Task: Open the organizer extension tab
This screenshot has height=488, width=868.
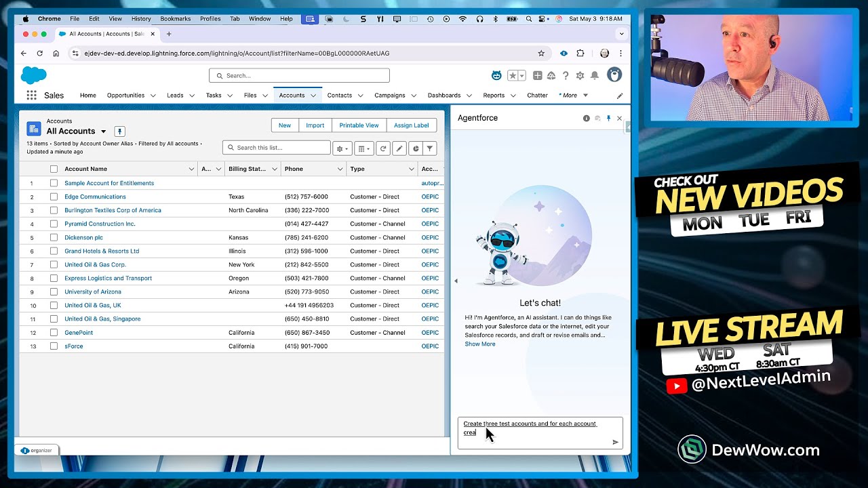Action: (37, 450)
